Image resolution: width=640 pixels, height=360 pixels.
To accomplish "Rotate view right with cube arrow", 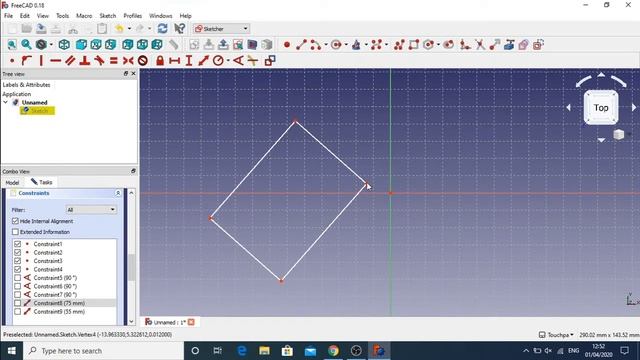I will 634,107.
